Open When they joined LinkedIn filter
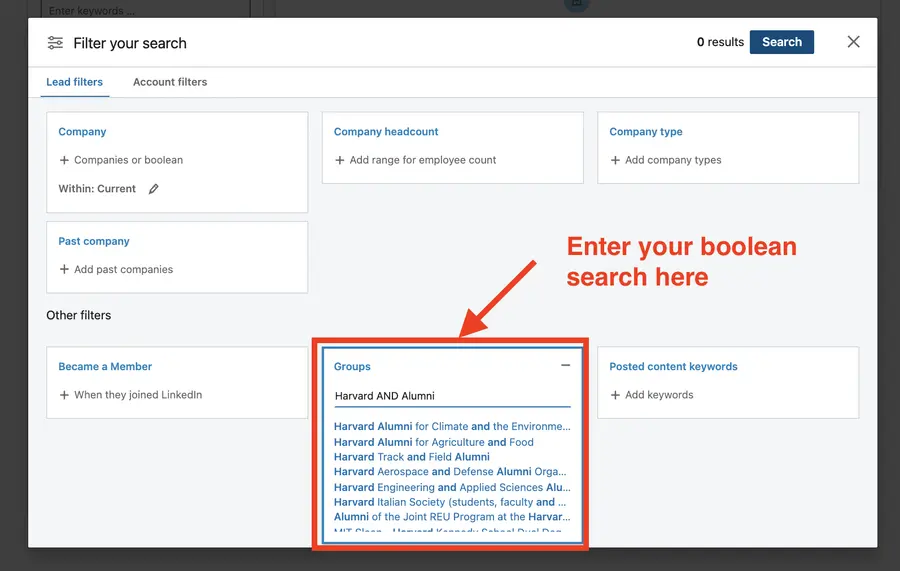900x571 pixels. (x=138, y=395)
